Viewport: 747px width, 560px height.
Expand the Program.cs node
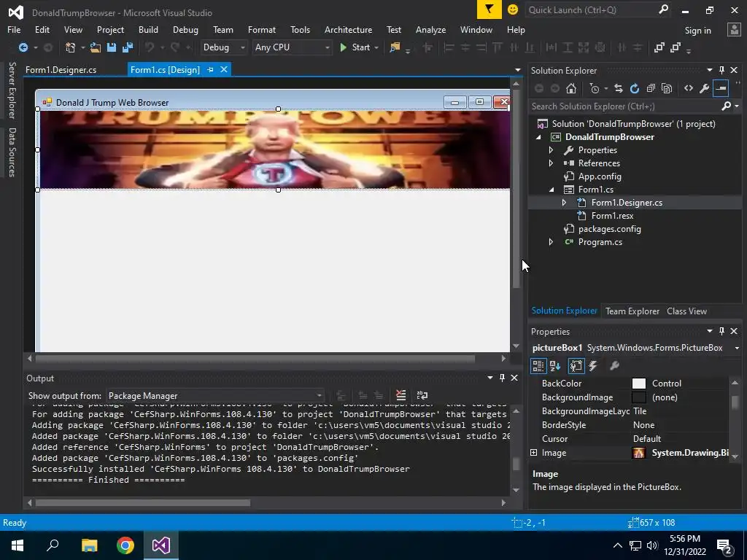pos(551,242)
